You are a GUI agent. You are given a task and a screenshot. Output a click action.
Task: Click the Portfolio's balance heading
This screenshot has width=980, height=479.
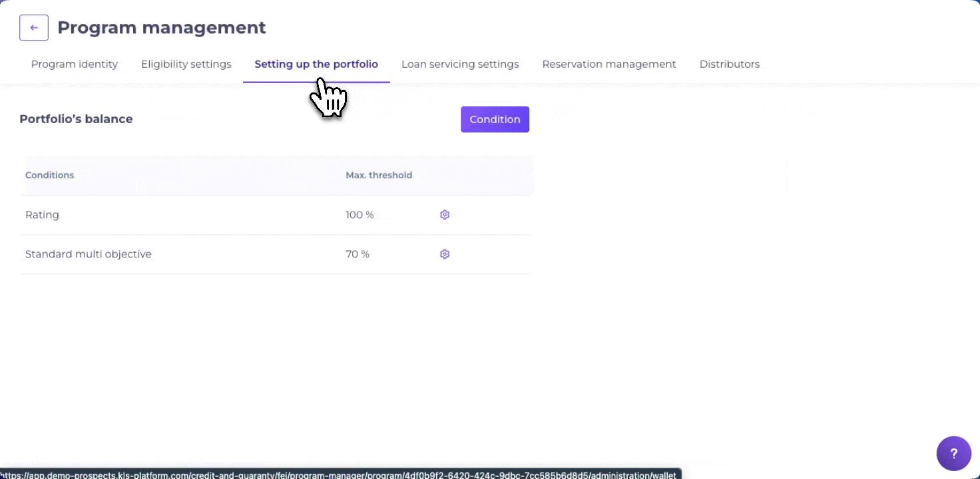tap(76, 119)
